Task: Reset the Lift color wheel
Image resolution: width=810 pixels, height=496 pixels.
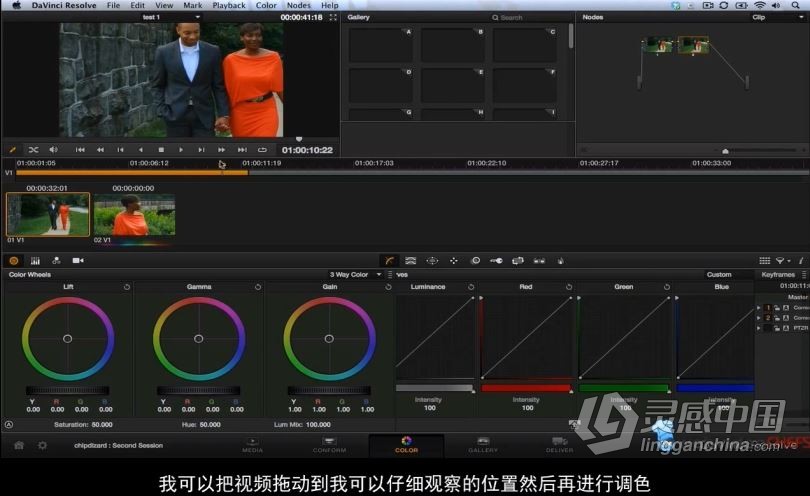Action: (x=127, y=287)
